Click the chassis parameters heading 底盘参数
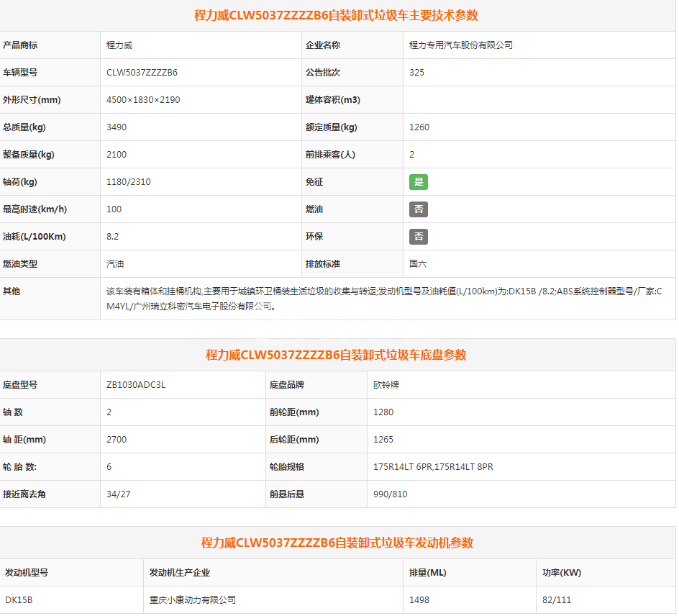The width and height of the screenshot is (679, 616). 336,355
